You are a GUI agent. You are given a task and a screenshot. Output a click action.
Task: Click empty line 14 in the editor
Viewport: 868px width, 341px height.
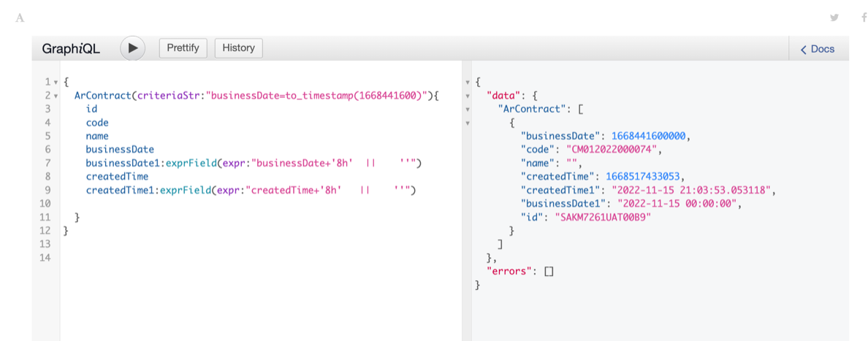(x=219, y=258)
